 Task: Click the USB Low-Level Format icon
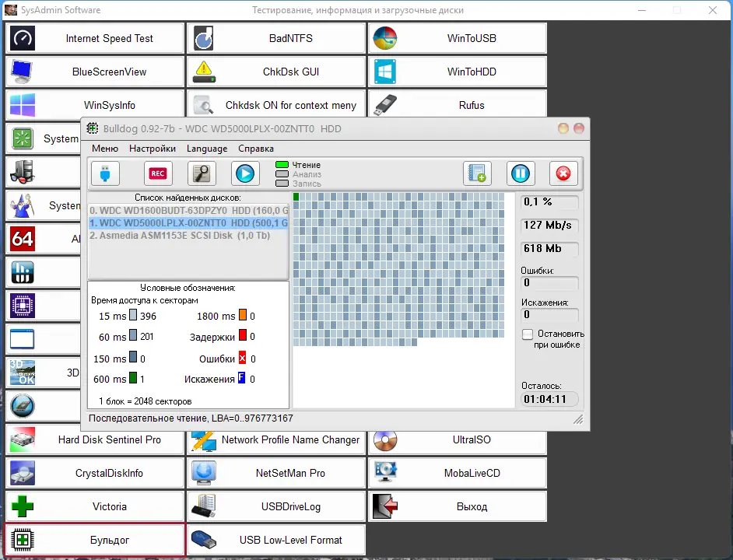click(204, 540)
